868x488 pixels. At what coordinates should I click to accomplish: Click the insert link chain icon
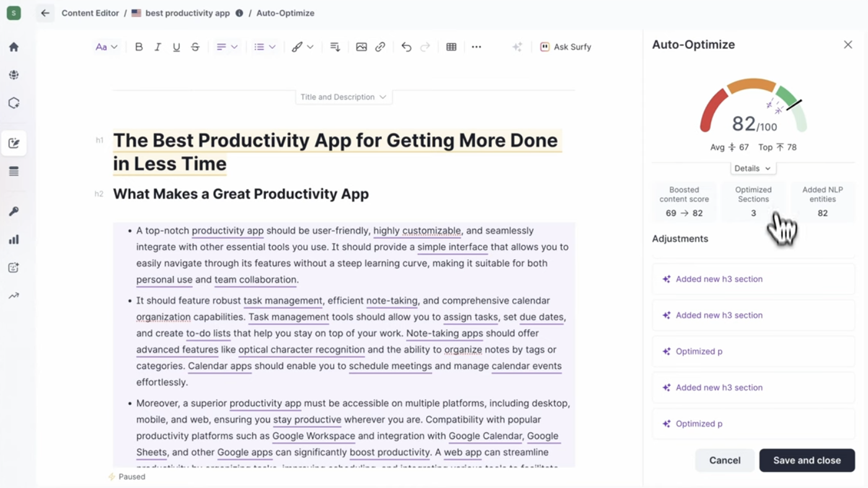click(x=380, y=47)
